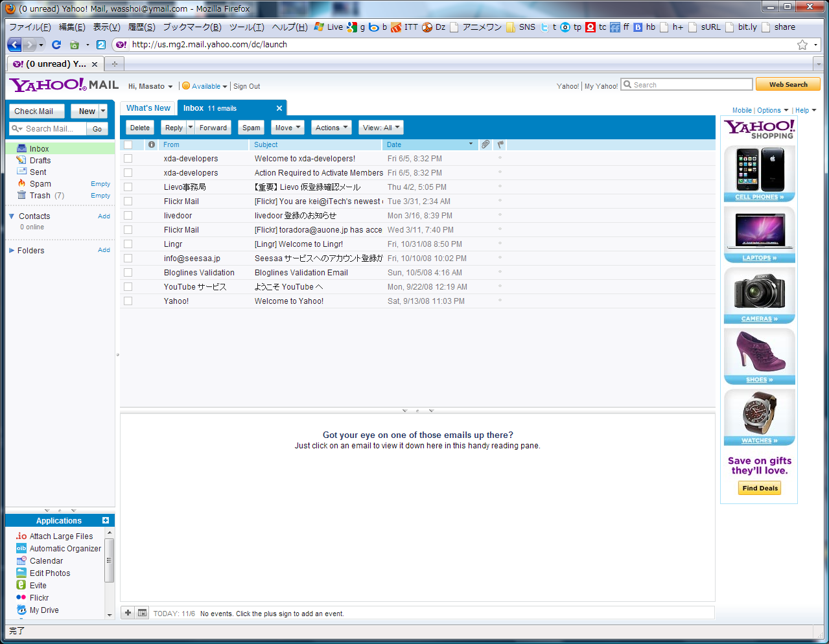
Task: Sort by flag column icon
Action: point(500,144)
